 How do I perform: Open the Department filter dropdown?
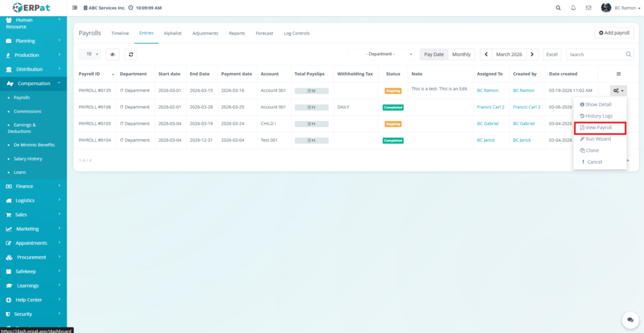click(x=381, y=55)
